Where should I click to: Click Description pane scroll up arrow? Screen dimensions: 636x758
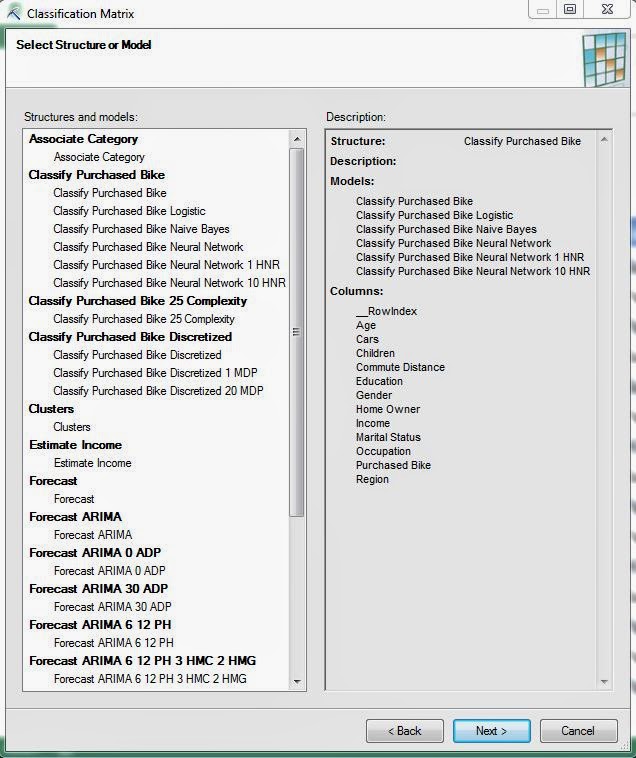pyautogui.click(x=604, y=140)
